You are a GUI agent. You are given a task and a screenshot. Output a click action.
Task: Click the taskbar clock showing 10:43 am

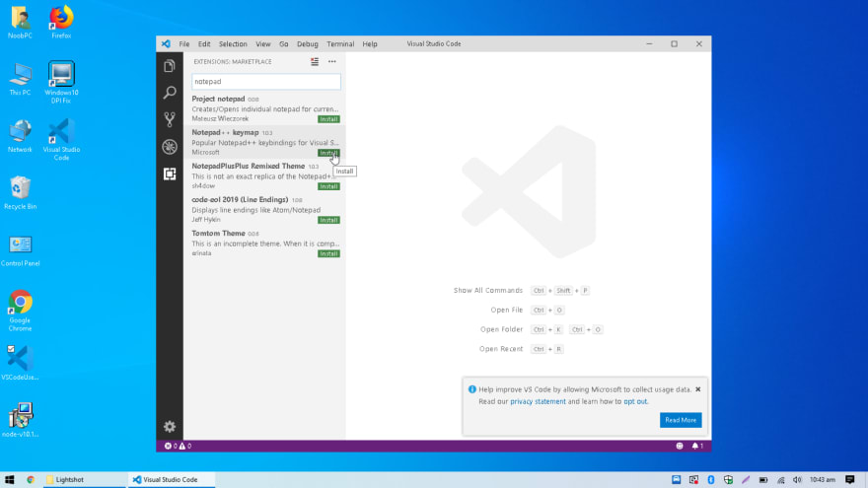coord(822,480)
